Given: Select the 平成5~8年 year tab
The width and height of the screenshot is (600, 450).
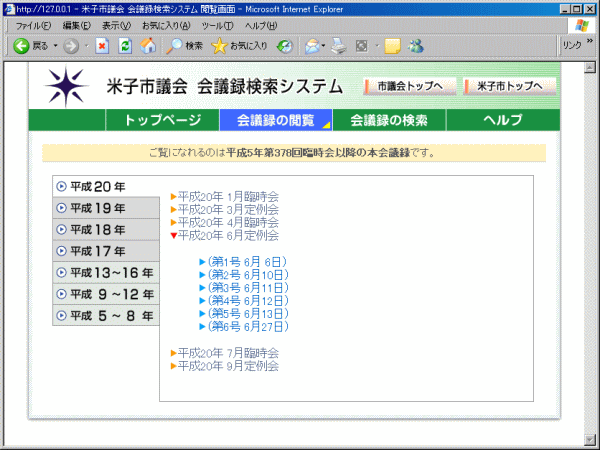Looking at the screenshot, I should 106,316.
